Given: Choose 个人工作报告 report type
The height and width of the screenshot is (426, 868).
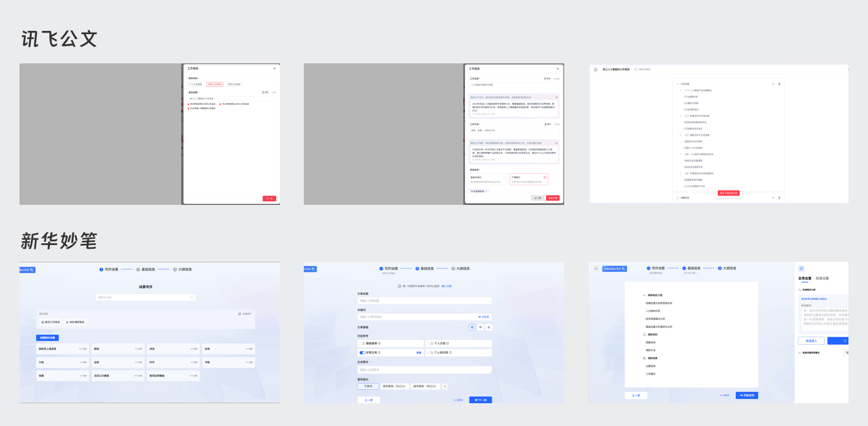Looking at the screenshot, I should click(196, 85).
